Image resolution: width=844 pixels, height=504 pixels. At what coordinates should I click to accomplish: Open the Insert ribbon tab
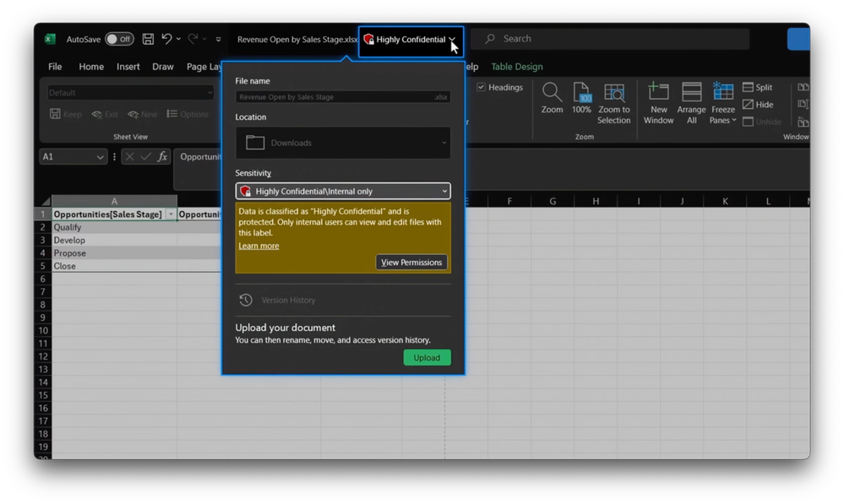point(128,67)
